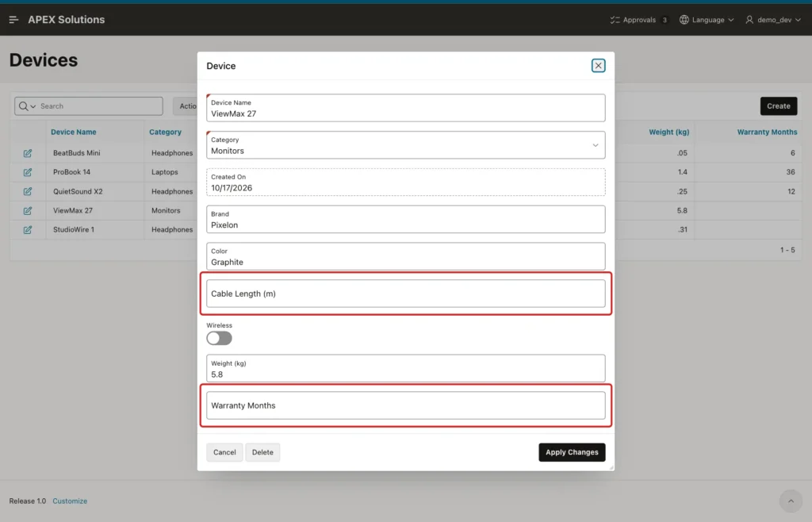The height and width of the screenshot is (522, 812).
Task: Open the Approvals menu item
Action: (x=639, y=20)
